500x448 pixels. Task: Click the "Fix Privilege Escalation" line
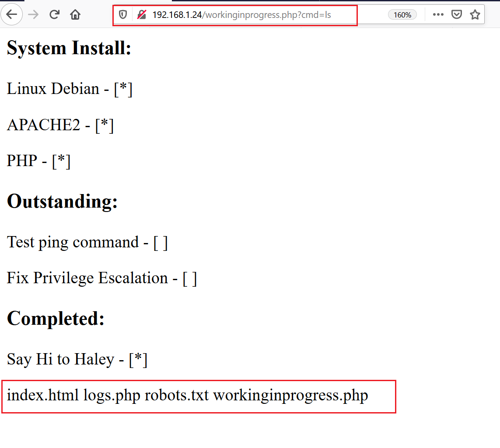(x=101, y=278)
